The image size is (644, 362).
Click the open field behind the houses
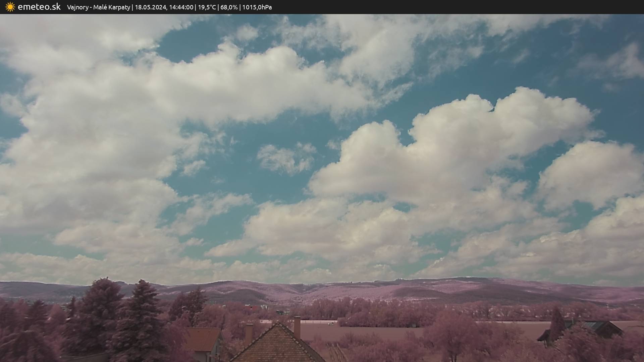369,330
